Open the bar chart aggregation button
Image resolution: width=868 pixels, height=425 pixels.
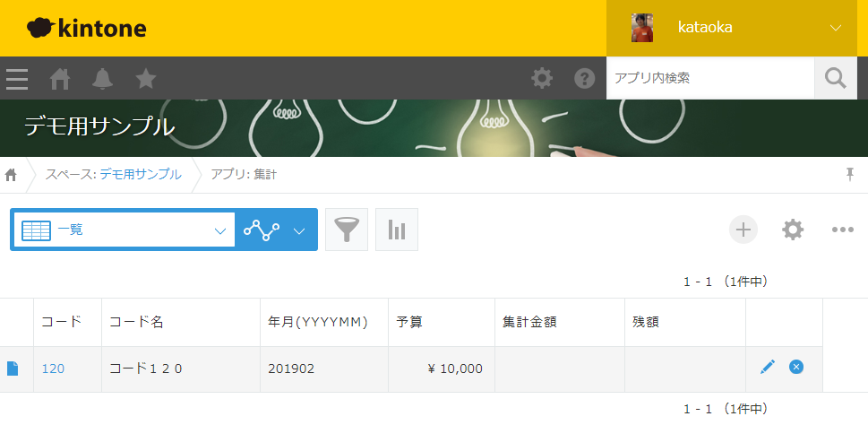(396, 230)
